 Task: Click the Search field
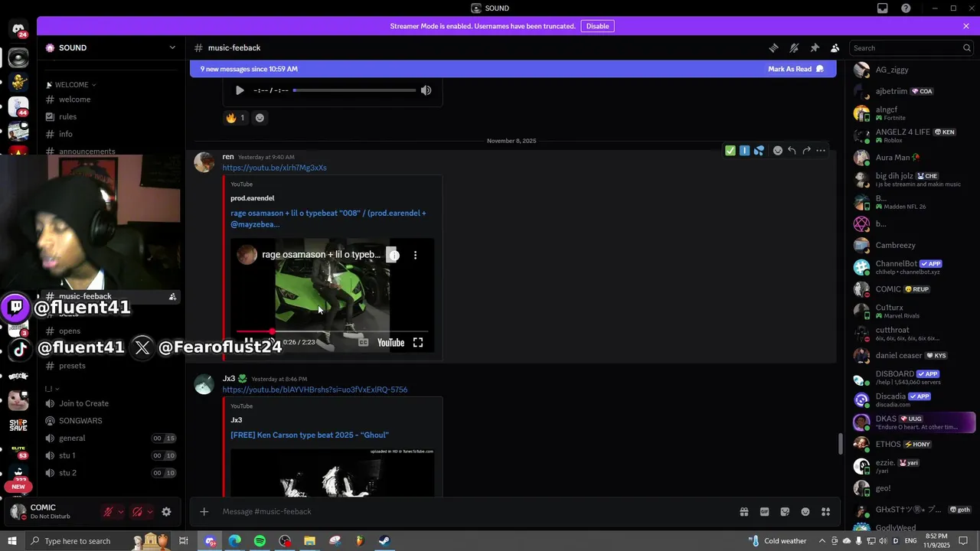coord(911,47)
